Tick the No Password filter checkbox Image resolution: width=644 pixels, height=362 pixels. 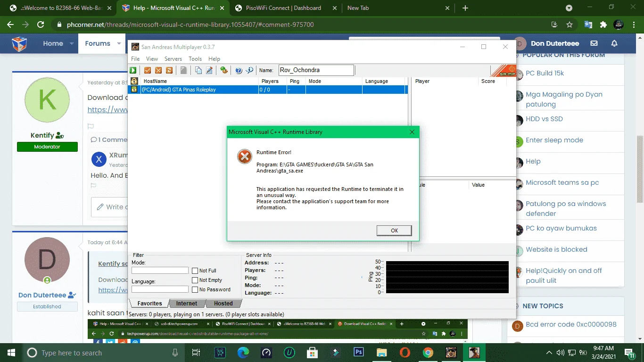195,289
